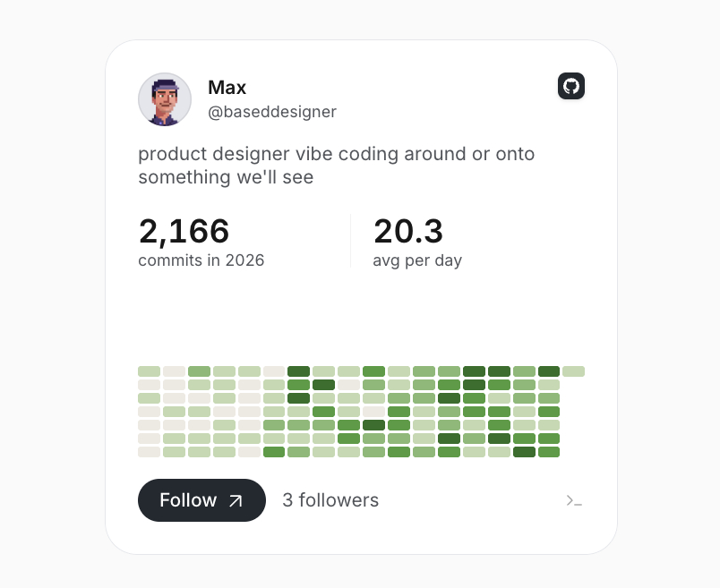Screen dimensions: 720x588
Task: Click the profile name Max
Action: 227,88
